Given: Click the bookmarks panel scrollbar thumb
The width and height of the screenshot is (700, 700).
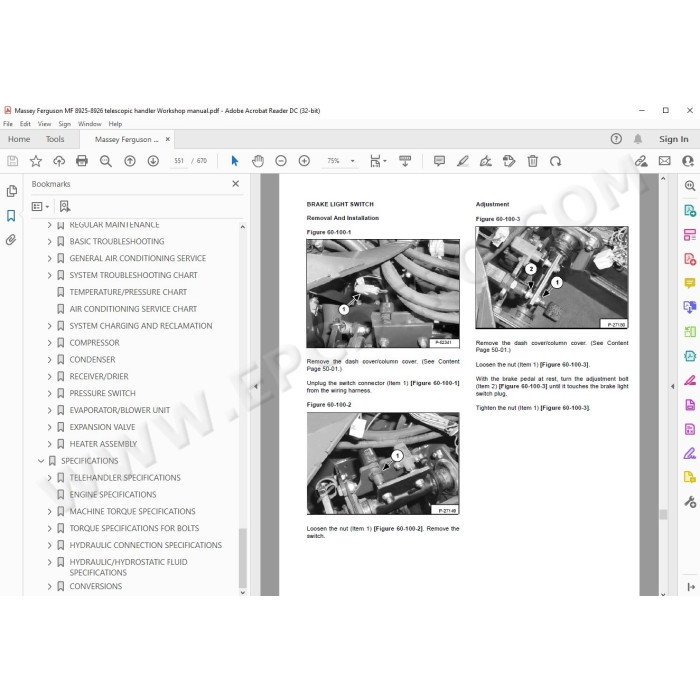Looking at the screenshot, I should (x=242, y=558).
